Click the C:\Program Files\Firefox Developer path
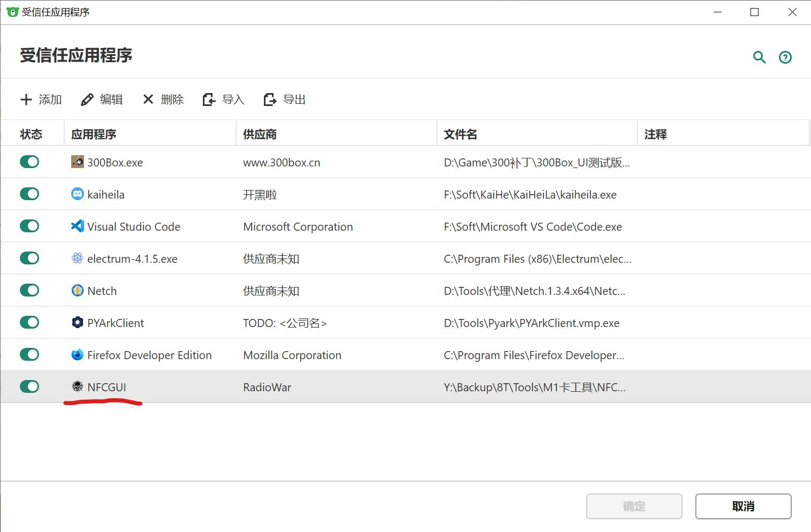 [x=534, y=355]
